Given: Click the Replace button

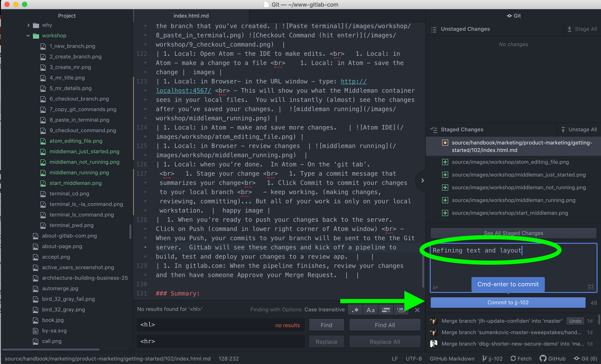Looking at the screenshot, I should [326, 342].
